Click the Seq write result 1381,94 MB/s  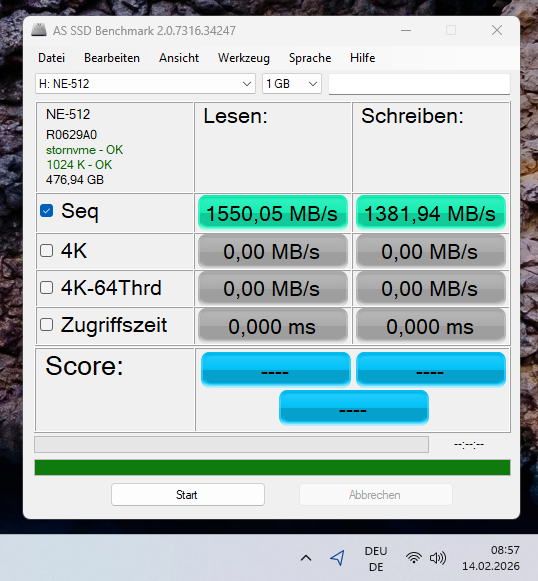click(x=431, y=213)
